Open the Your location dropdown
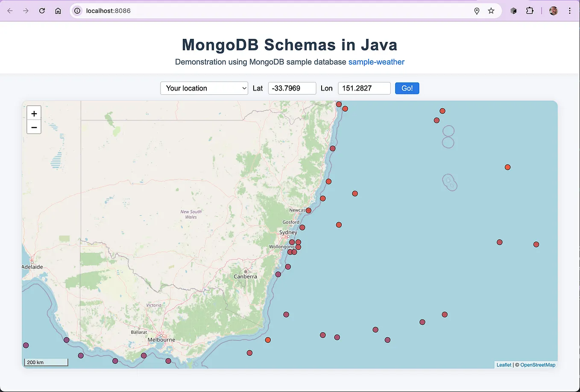This screenshot has width=580, height=392. (x=204, y=88)
